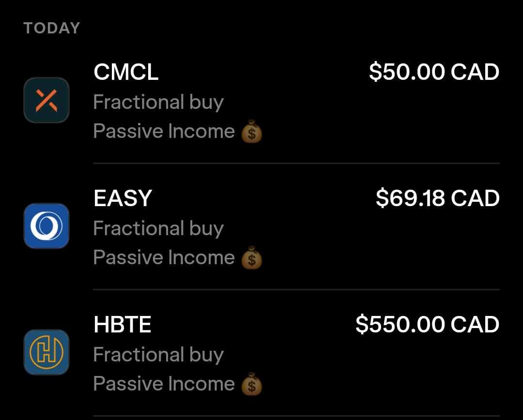The width and height of the screenshot is (523, 420).
Task: Tap money bag emoji on HBTE row
Action: 252,384
